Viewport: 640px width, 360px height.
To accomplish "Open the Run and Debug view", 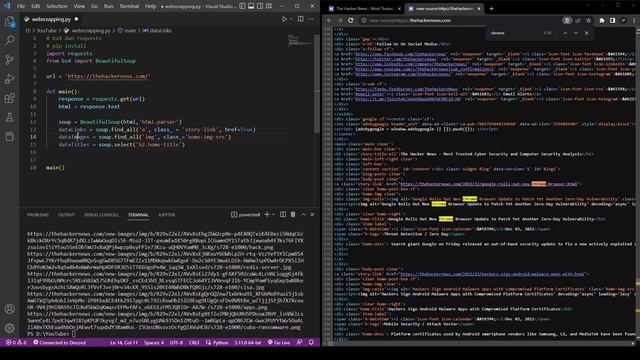I will click(9, 79).
